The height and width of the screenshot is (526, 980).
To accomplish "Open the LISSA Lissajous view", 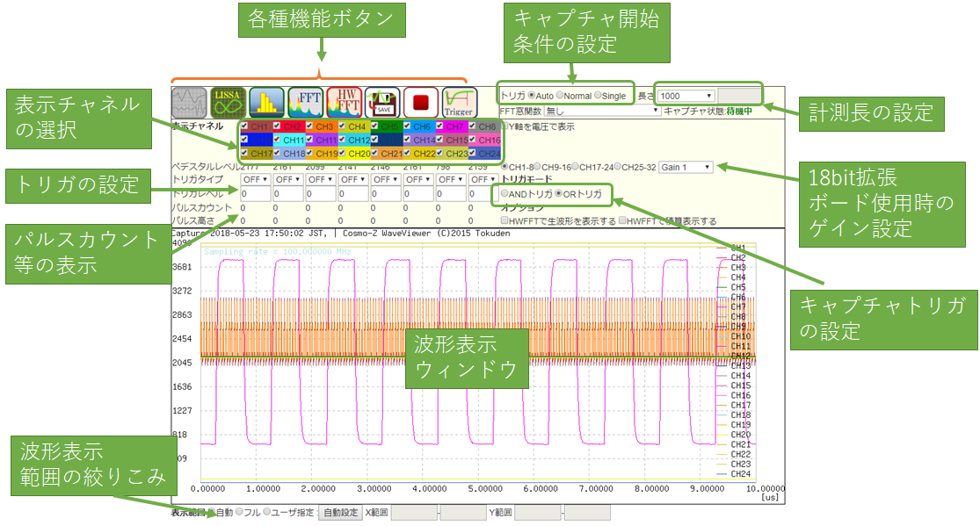I will click(x=227, y=103).
